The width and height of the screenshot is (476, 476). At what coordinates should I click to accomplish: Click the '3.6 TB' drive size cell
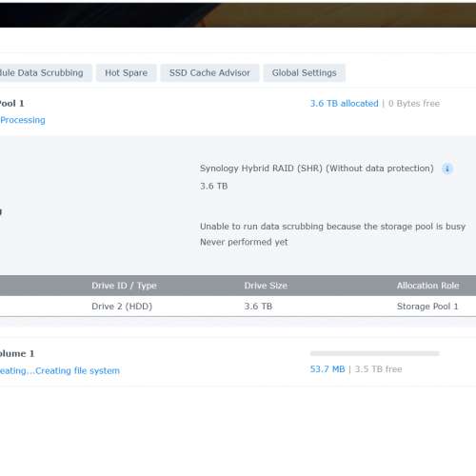tap(258, 307)
